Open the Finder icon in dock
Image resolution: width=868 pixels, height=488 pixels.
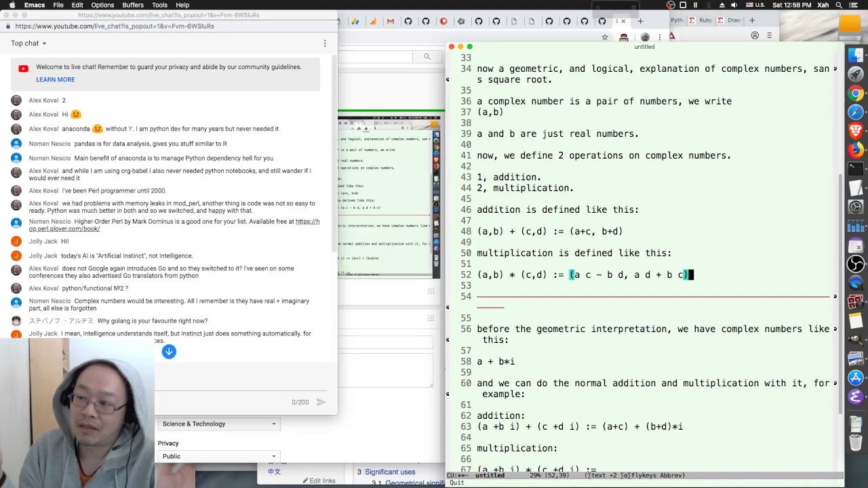click(856, 56)
